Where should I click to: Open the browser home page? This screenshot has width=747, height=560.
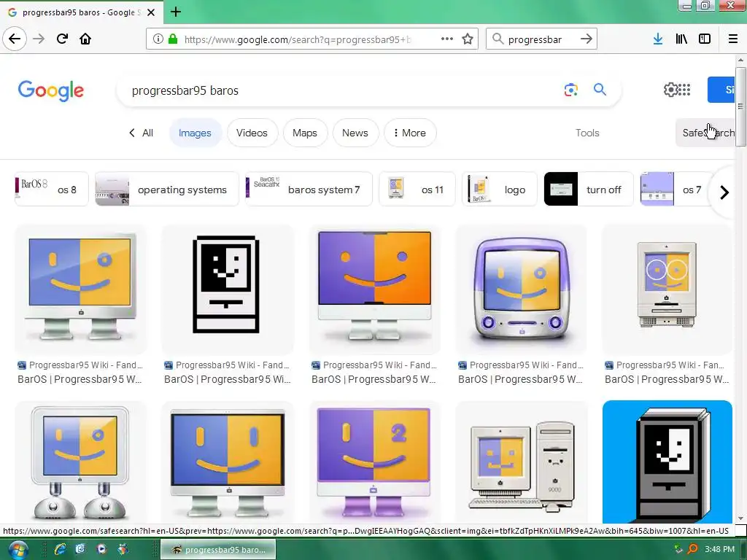point(85,39)
